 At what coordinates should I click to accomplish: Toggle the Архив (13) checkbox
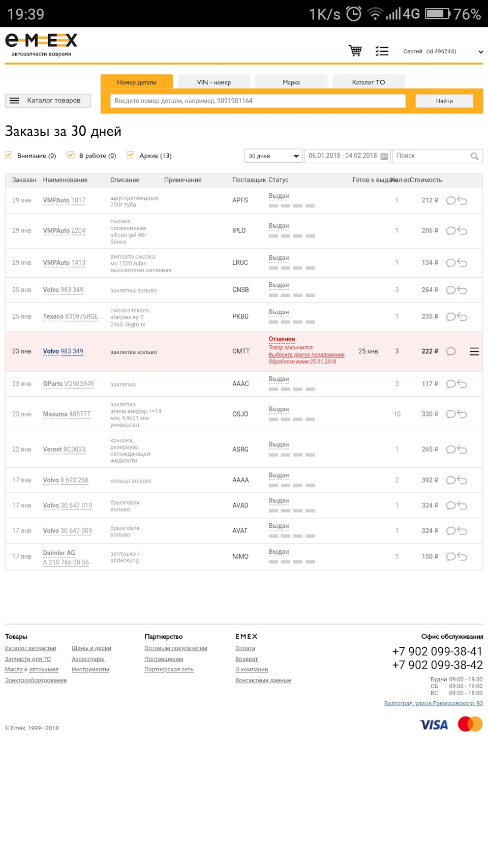coord(131,155)
